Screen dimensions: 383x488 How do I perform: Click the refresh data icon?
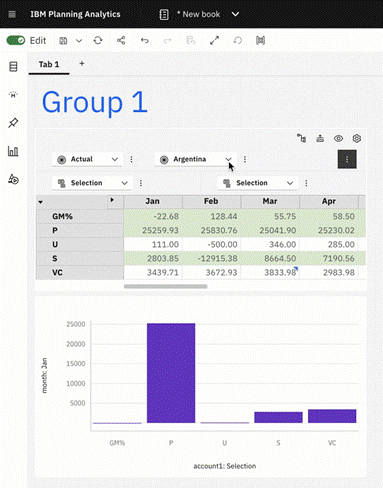(x=98, y=41)
